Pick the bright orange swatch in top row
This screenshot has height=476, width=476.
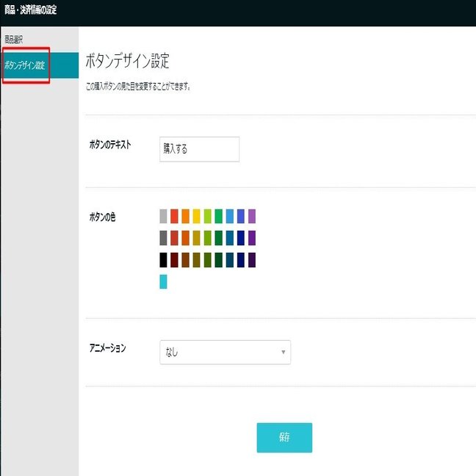point(186,216)
